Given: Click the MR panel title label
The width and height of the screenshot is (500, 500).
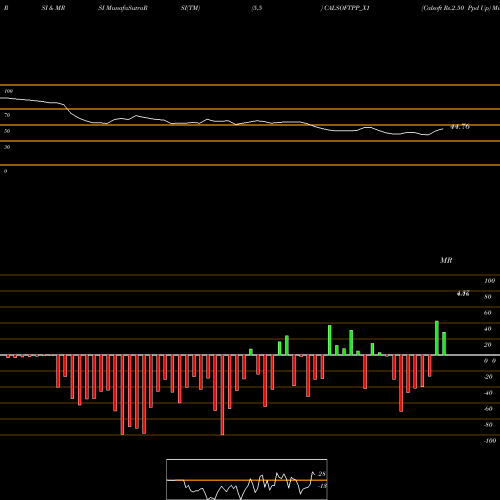Looking at the screenshot, I should 446,260.
